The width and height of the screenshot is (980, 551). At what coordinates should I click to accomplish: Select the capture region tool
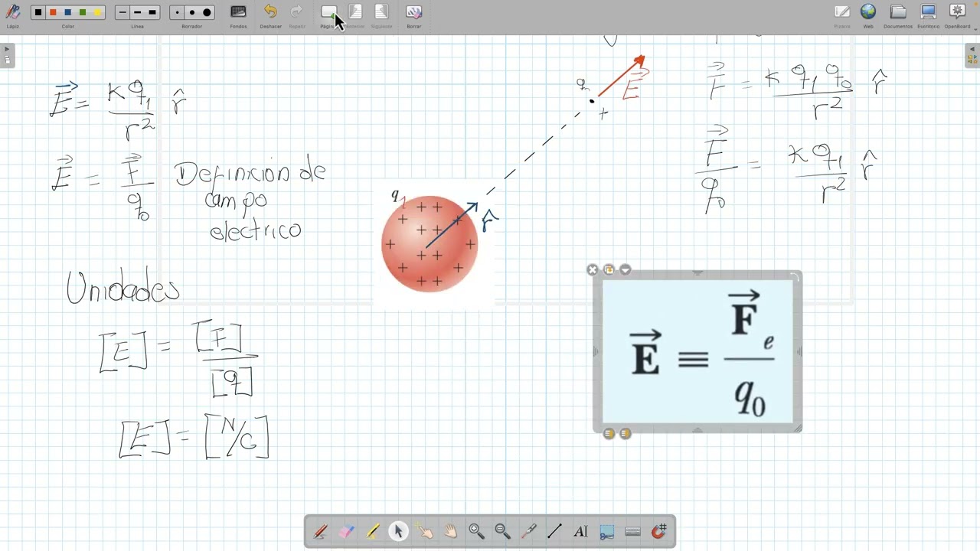(607, 531)
